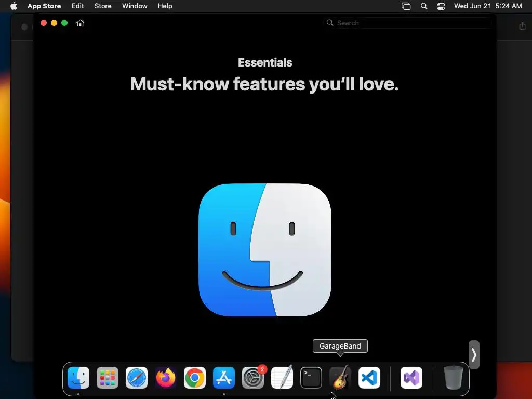Open the Trash in the Dock
This screenshot has height=399, width=532.
(454, 378)
